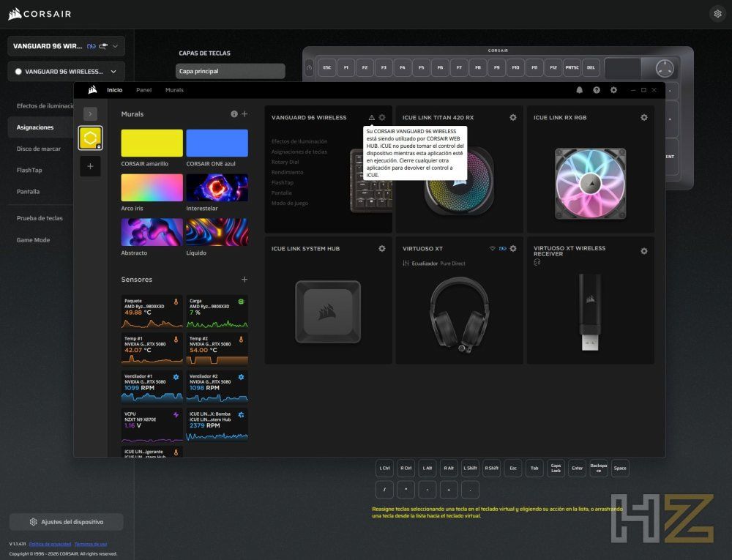
Task: Open Prueba de teclas in Web Hub sidebar
Action: coord(40,218)
